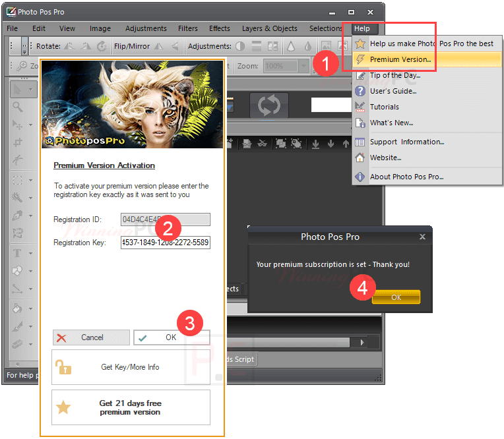Choose Support Information... menu item
Screen dimensions: 504x439
pyautogui.click(x=427, y=142)
